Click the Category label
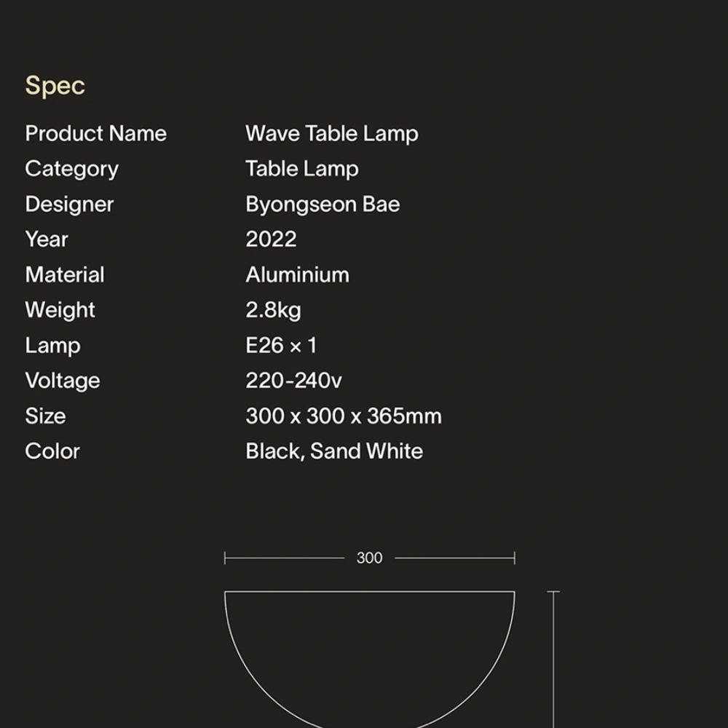 (71, 169)
